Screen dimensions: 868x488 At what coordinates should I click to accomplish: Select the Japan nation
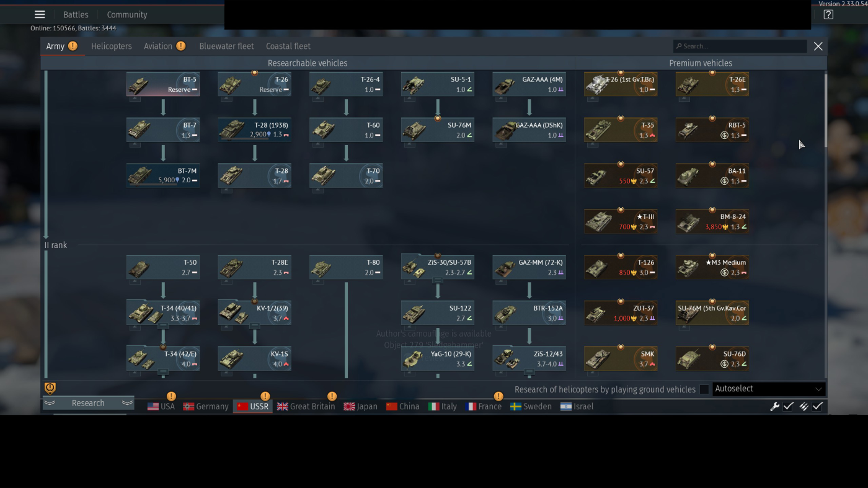click(361, 407)
